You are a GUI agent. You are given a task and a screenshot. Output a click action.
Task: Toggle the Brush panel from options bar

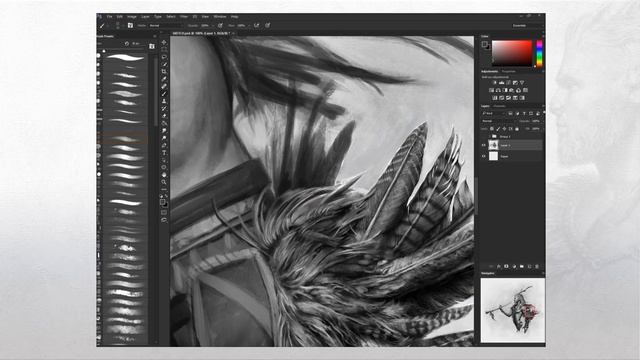(x=130, y=25)
